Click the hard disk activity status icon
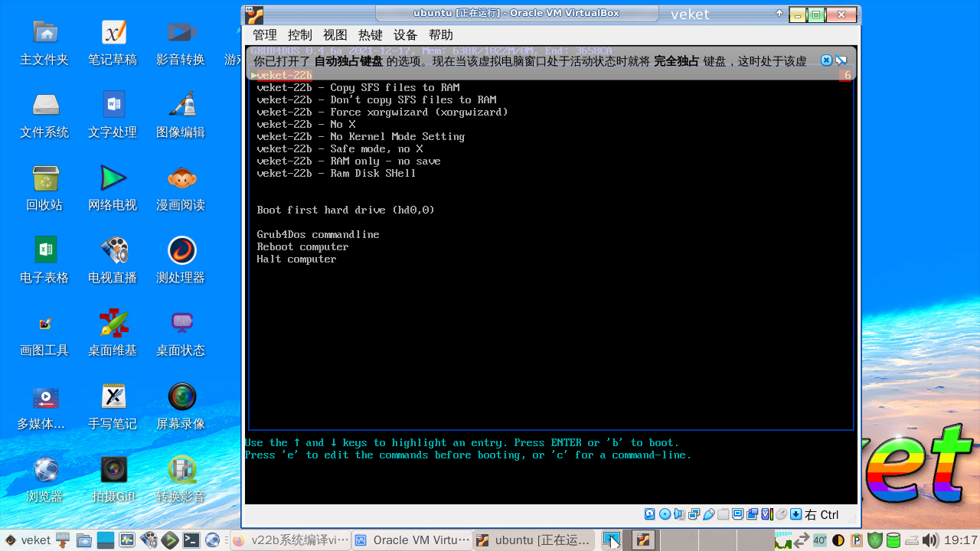 (650, 514)
